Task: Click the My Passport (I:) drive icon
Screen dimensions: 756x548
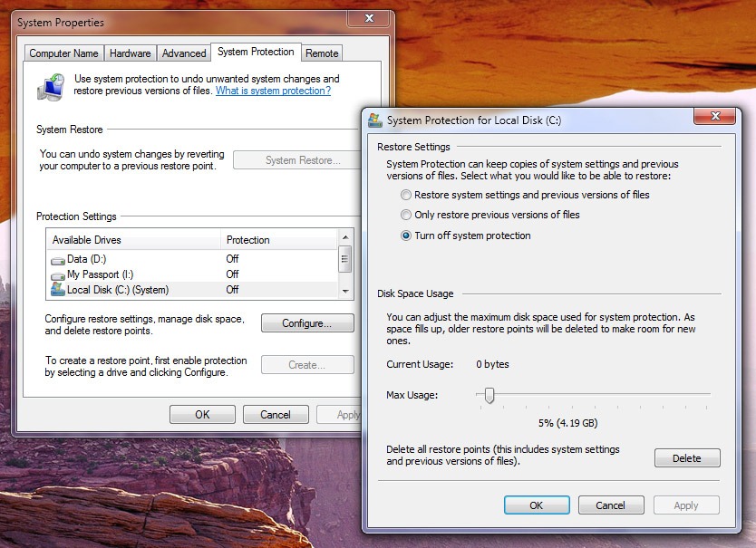Action: click(x=58, y=274)
